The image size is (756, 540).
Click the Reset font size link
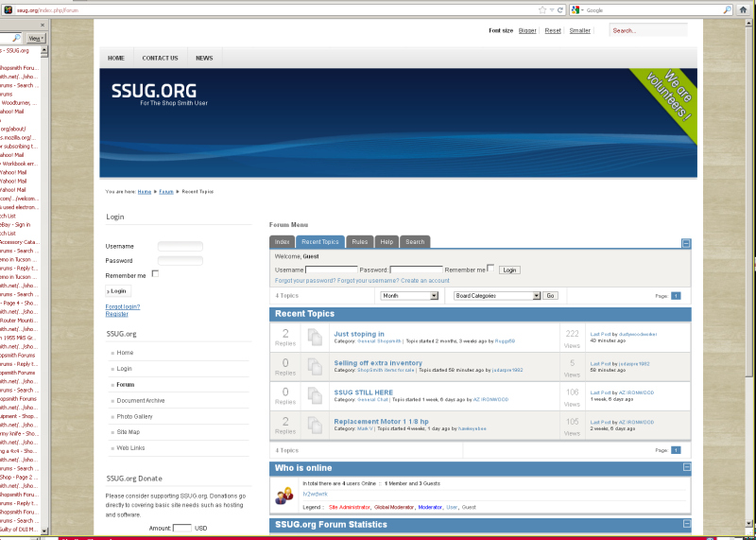click(553, 30)
